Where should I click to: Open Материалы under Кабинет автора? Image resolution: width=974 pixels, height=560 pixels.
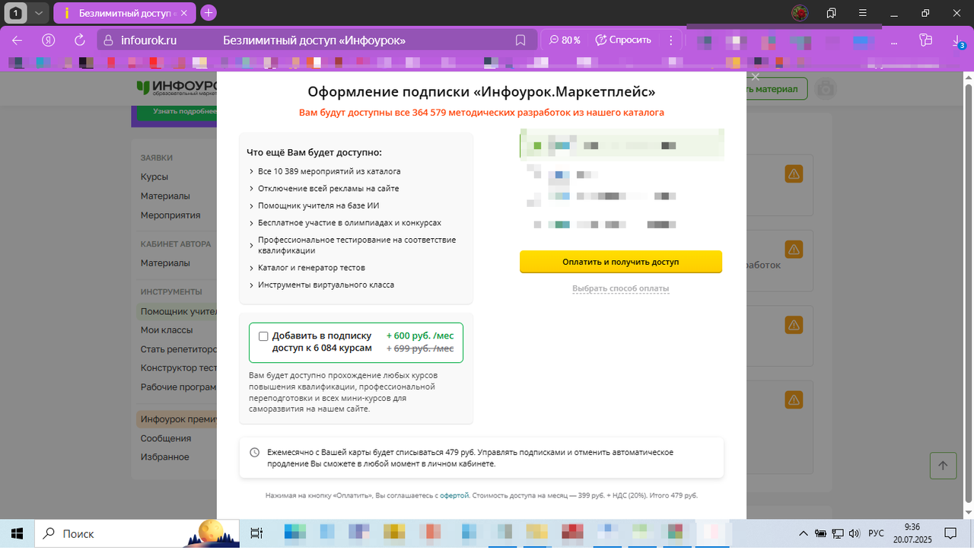click(x=165, y=262)
